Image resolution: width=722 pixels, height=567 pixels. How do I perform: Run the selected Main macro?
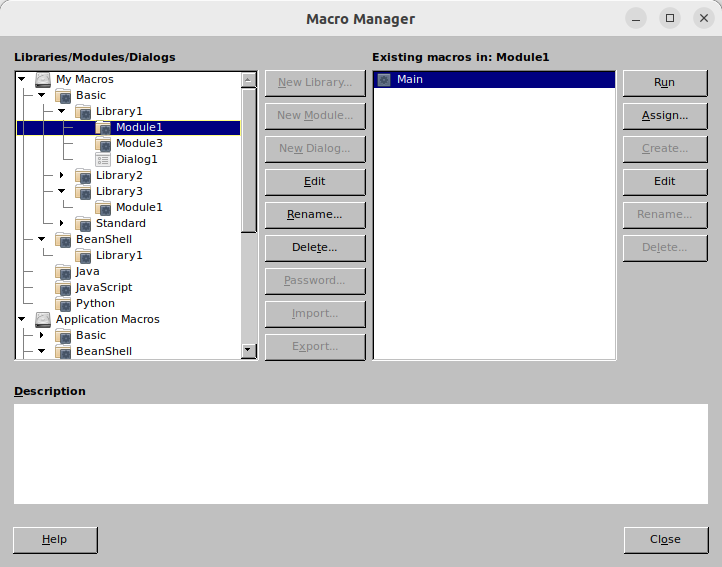point(664,83)
